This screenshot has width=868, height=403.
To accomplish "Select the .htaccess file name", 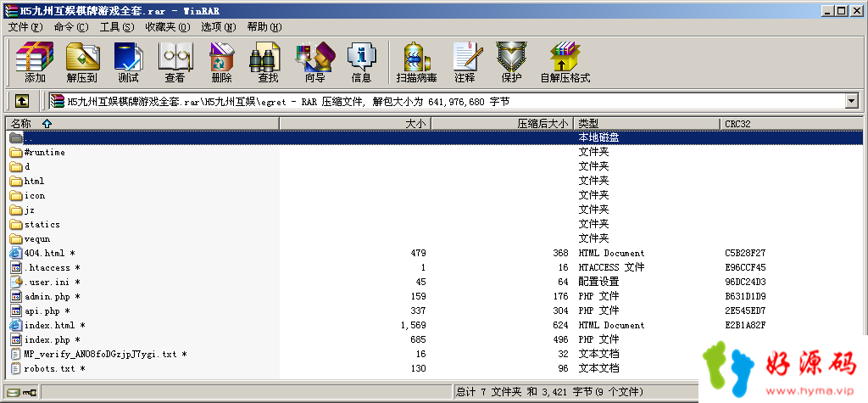I will click(53, 267).
